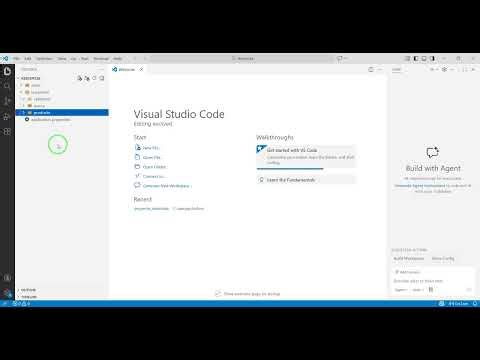
Task: Open the Accounts menu in activity bar
Action: [7, 277]
